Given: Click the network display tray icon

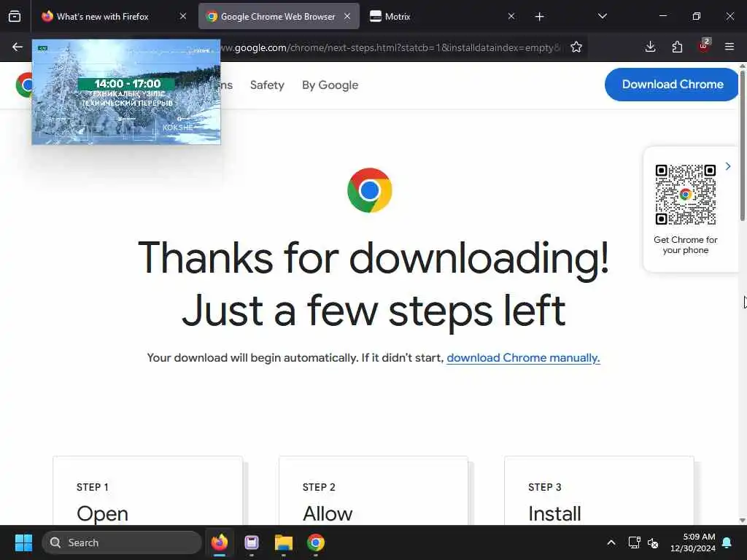Looking at the screenshot, I should [634, 542].
